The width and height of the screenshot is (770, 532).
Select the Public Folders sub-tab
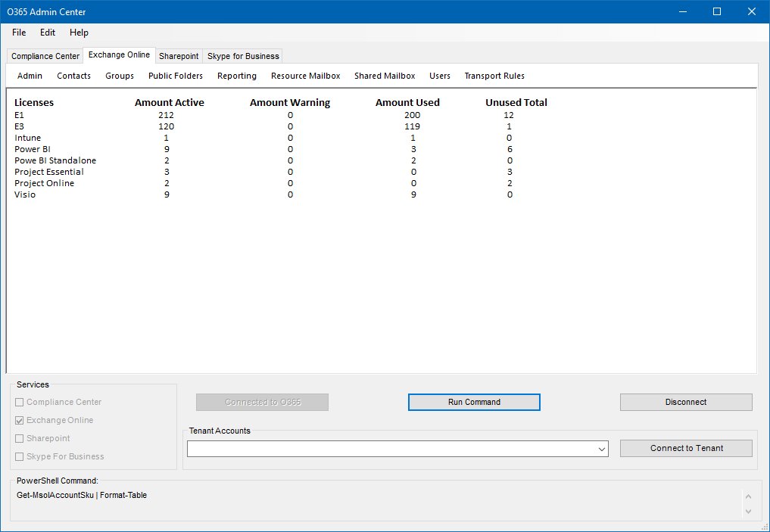175,76
